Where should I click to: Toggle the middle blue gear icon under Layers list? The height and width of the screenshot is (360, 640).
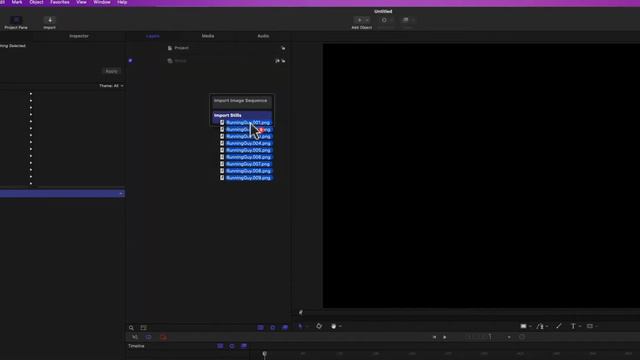273,328
